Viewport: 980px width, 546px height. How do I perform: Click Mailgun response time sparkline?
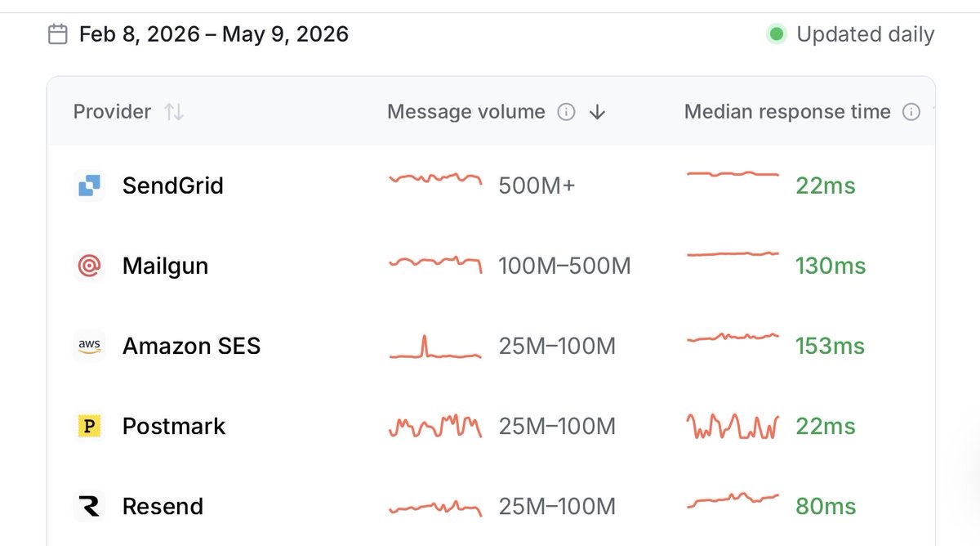coord(733,254)
